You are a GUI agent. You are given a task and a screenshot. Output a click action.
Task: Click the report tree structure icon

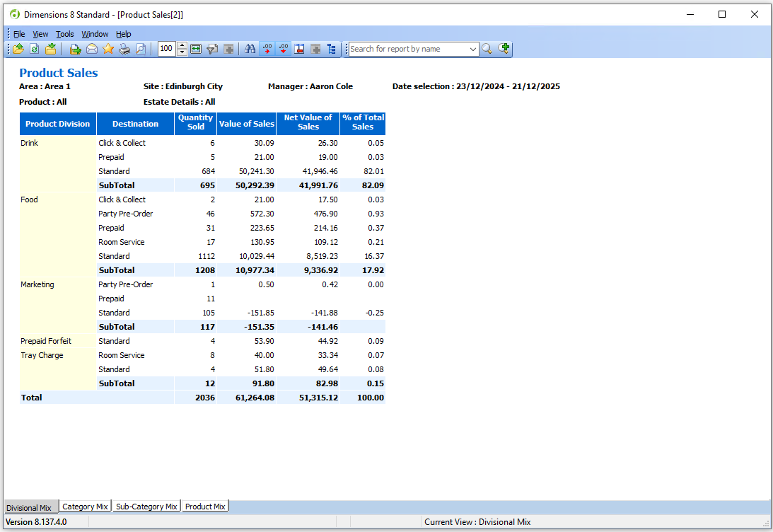332,49
